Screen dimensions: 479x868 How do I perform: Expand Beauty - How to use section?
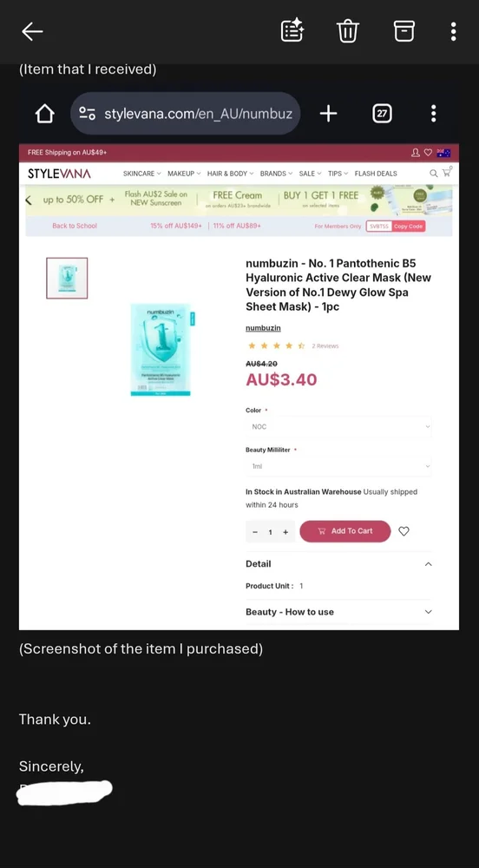point(338,612)
